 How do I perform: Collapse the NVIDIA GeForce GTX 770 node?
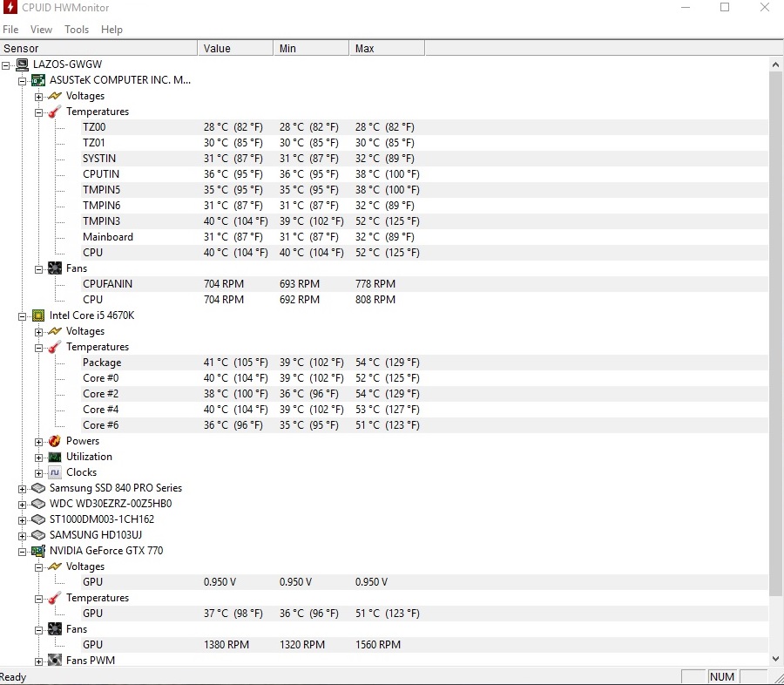(22, 552)
